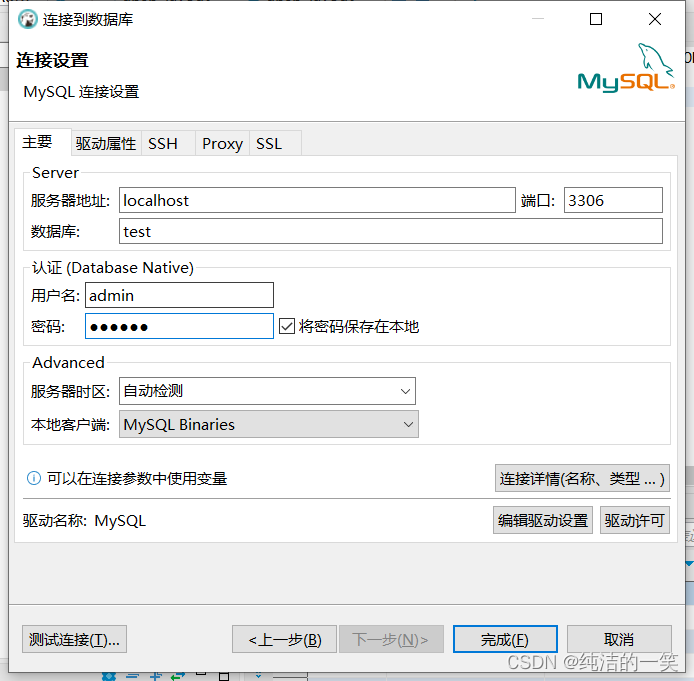Click 编辑驱动设置 button
Viewport: 694px width, 681px height.
(543, 520)
